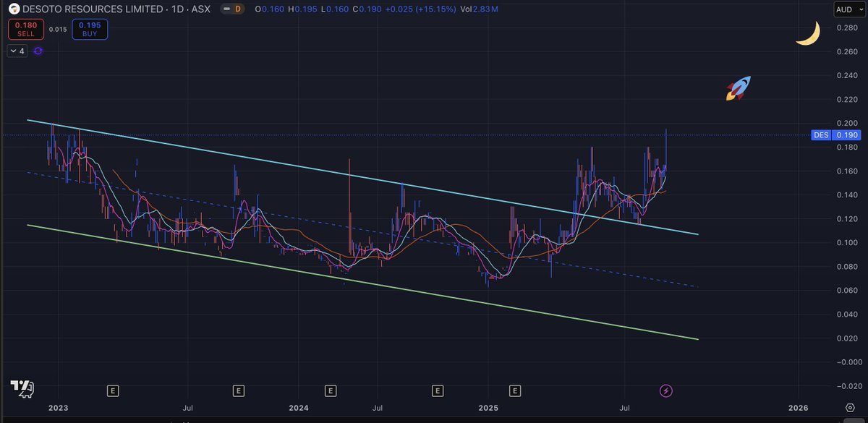Click the TradingView logo
The image size is (868, 423).
coord(22,389)
